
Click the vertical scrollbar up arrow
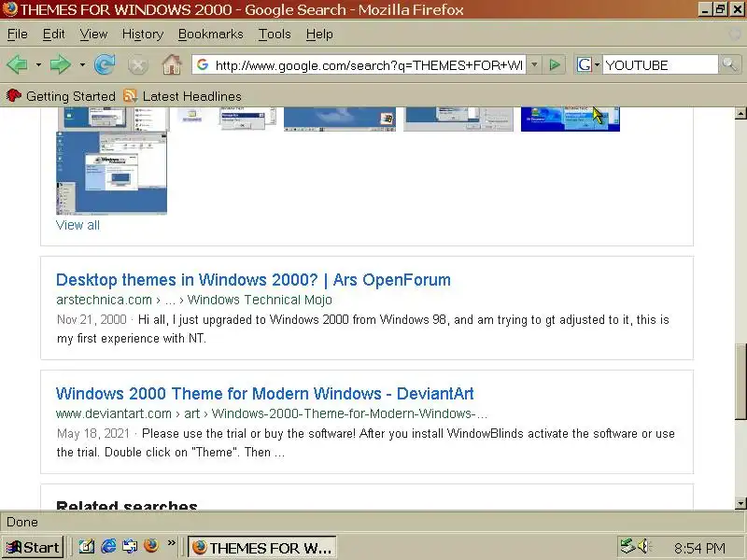pyautogui.click(x=740, y=113)
